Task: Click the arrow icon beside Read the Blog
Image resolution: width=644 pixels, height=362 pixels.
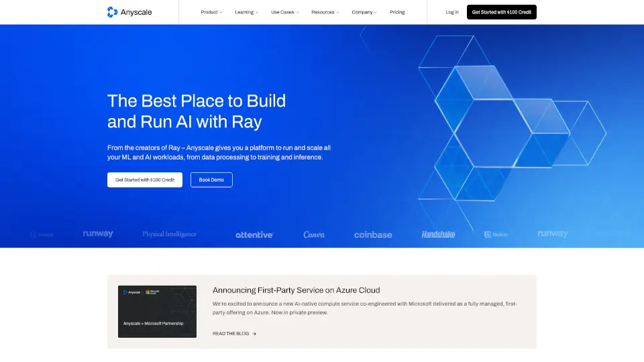Action: pyautogui.click(x=254, y=333)
